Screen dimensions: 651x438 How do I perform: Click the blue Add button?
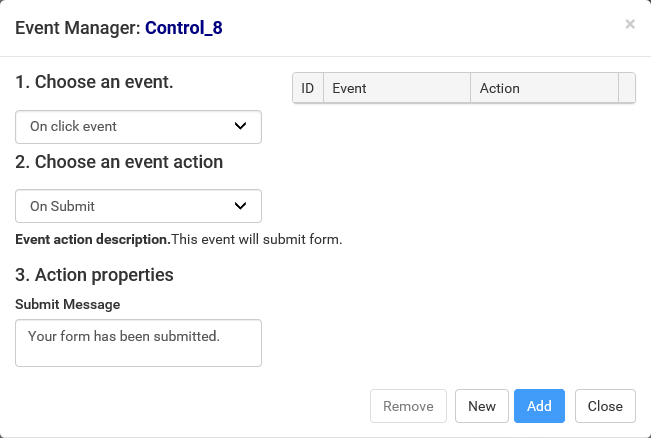539,406
